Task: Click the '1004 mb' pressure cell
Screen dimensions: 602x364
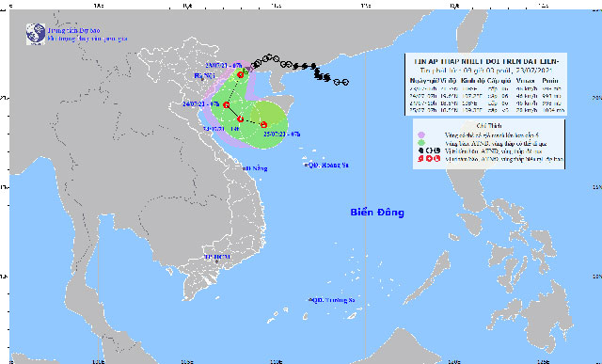Action: 554,110
